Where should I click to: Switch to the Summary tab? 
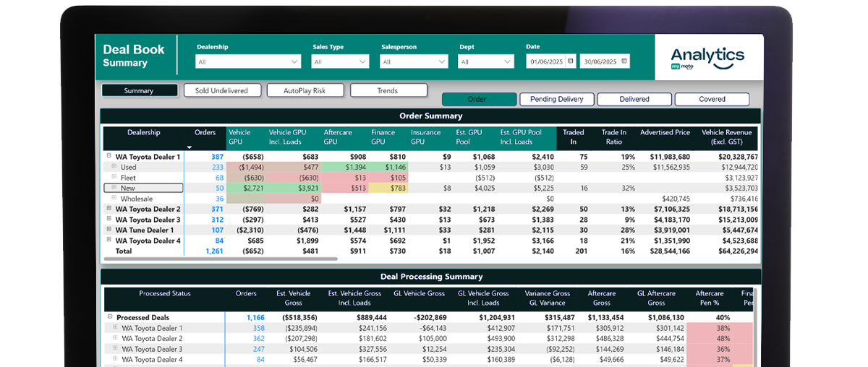click(x=139, y=90)
